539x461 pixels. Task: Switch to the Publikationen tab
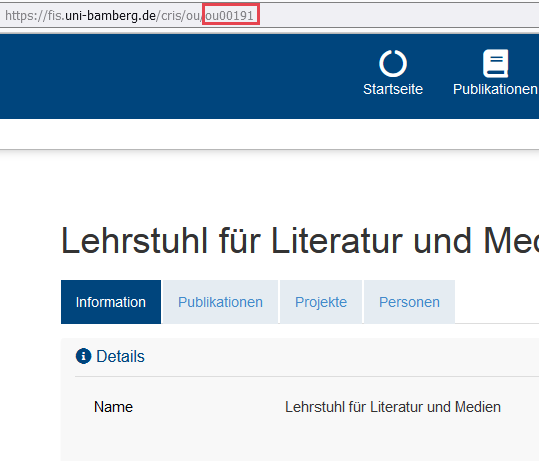220,302
